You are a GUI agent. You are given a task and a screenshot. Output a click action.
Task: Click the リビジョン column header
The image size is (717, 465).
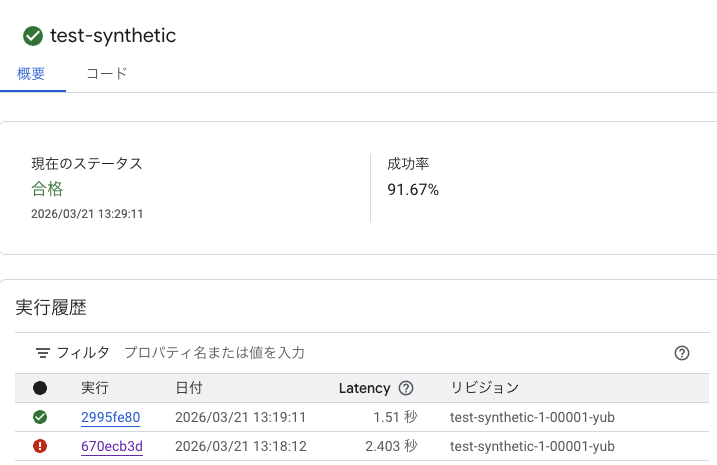485,388
